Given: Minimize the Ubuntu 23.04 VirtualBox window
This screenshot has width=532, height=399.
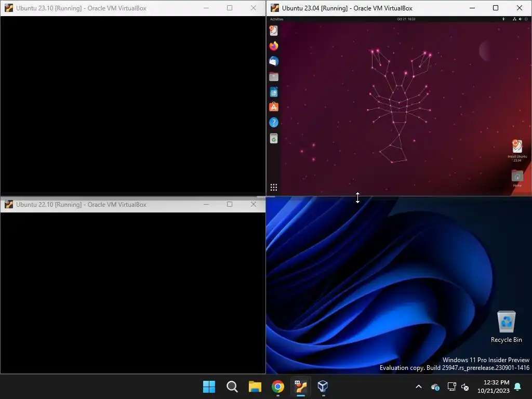Looking at the screenshot, I should (472, 8).
